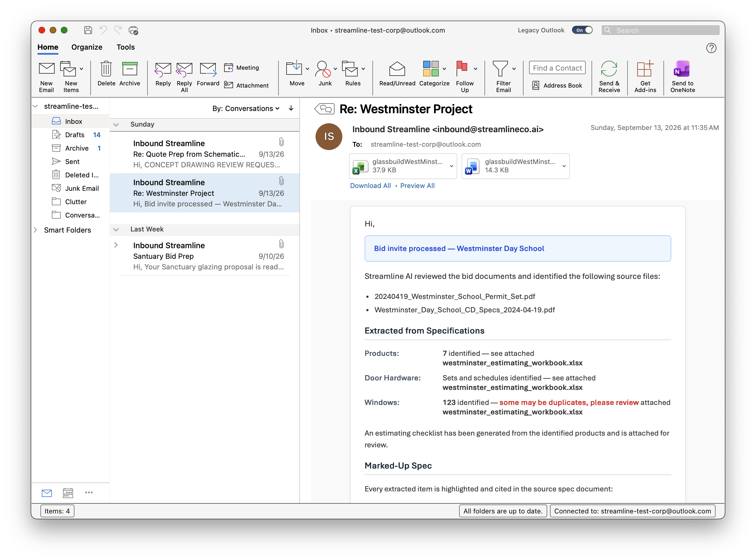Click Send to OneNote icon

(x=682, y=69)
